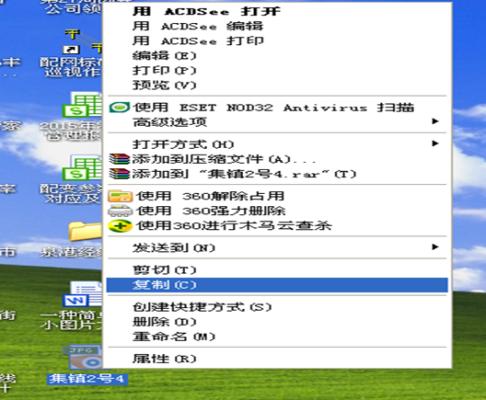Select 用 ACDSee 编辑 menu entry

tap(277, 26)
